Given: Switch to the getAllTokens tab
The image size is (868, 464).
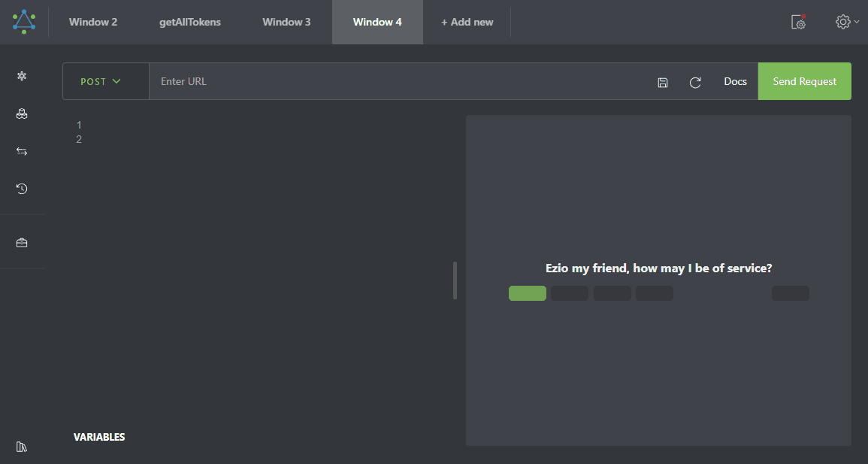Looking at the screenshot, I should pyautogui.click(x=190, y=22).
